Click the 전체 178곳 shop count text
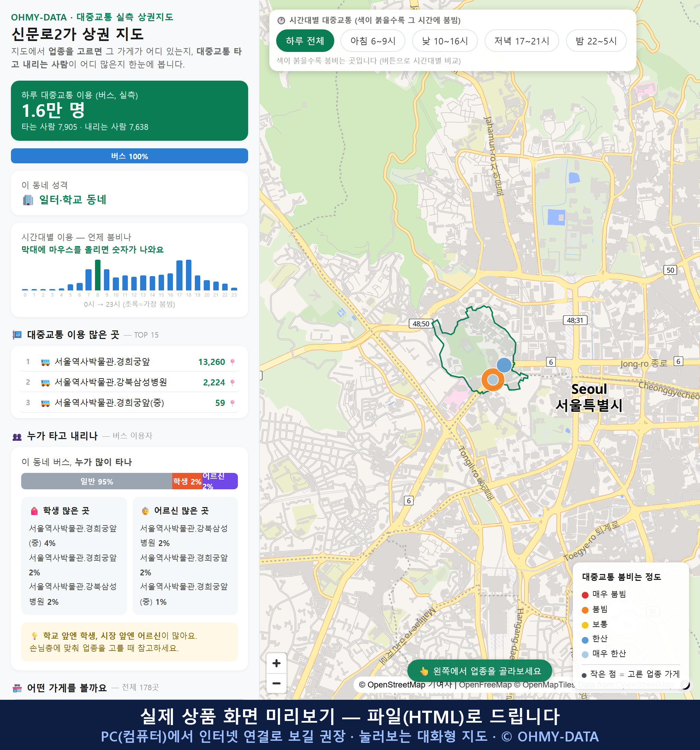 (x=140, y=687)
